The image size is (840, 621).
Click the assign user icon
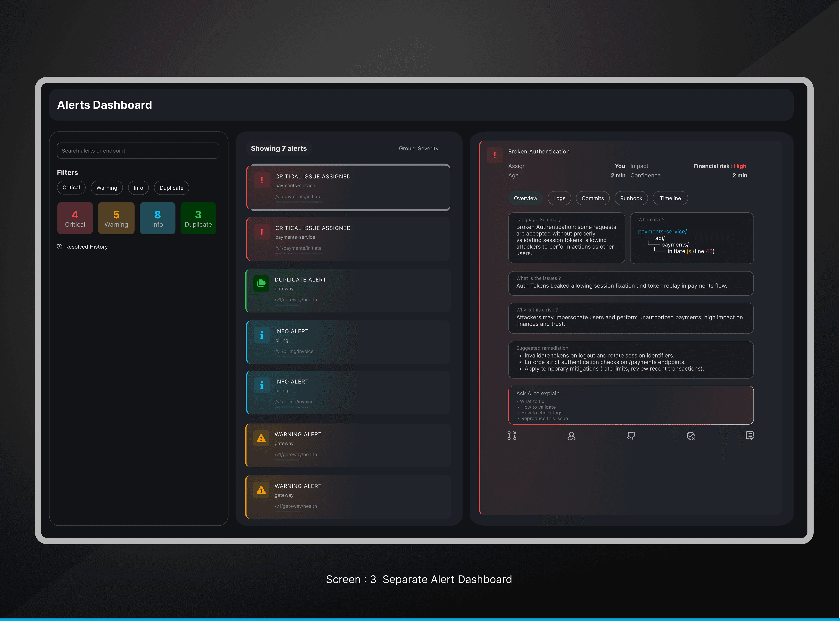click(x=571, y=436)
